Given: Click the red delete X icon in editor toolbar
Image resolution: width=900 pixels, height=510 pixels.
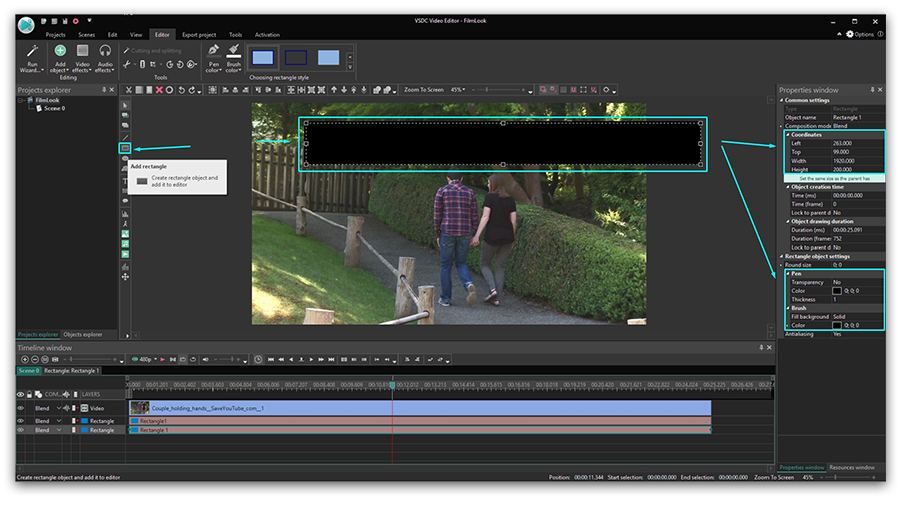Looking at the screenshot, I should point(159,90).
